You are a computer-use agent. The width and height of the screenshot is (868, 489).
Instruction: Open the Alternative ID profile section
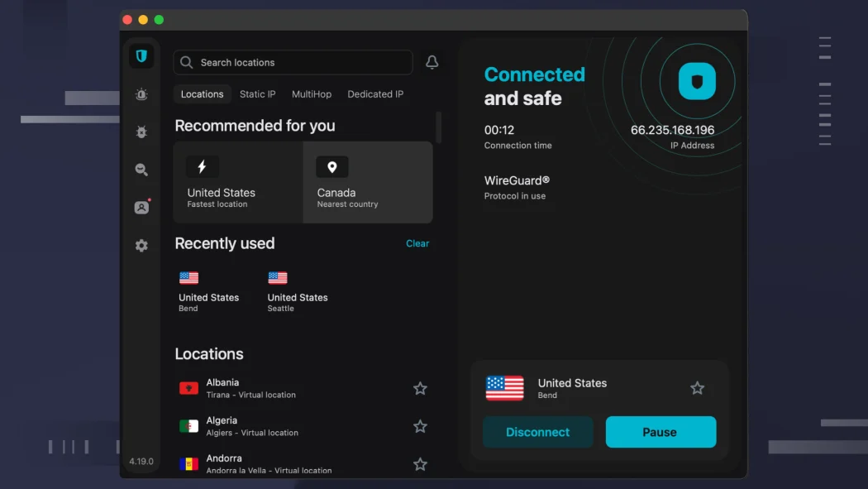141,207
